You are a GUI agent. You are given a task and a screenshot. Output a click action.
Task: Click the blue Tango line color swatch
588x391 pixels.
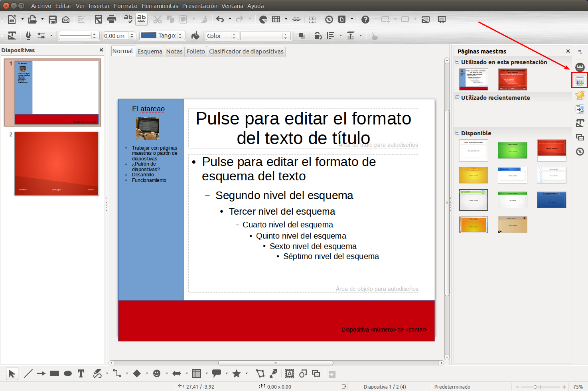click(148, 36)
